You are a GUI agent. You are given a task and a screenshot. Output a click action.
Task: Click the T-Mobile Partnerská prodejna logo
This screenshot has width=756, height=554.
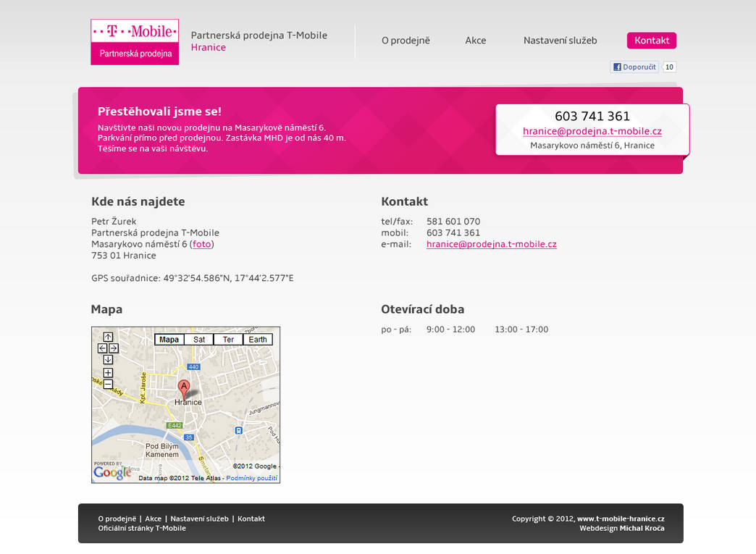pos(135,42)
